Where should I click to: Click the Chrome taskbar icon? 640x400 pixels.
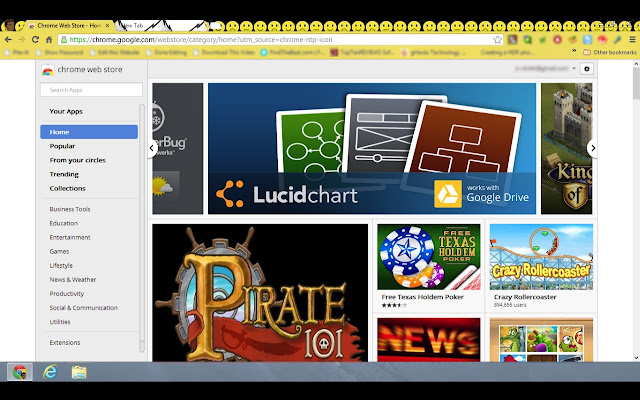point(20,372)
